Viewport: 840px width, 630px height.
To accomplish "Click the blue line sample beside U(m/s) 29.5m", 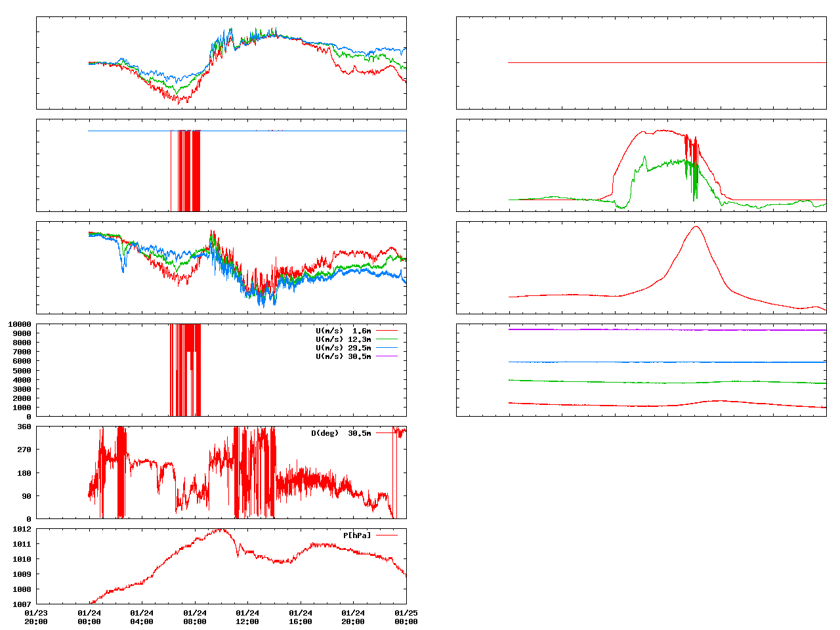I will point(387,348).
